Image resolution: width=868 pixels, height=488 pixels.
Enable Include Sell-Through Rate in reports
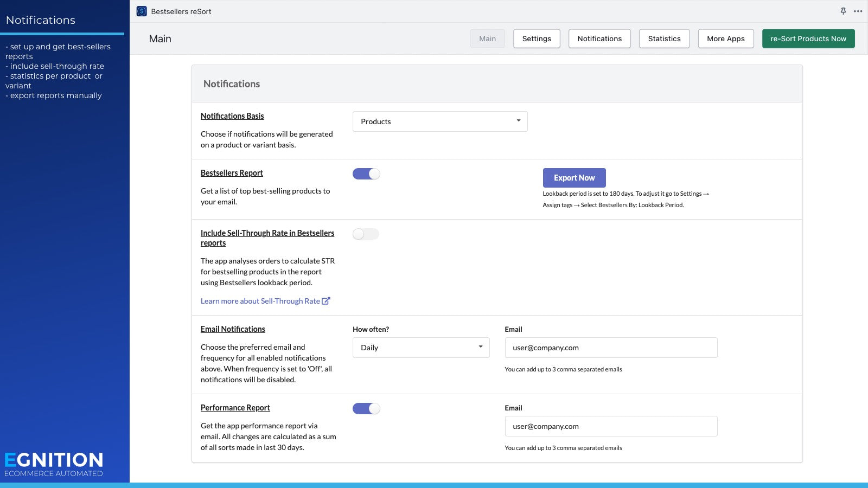click(x=366, y=234)
